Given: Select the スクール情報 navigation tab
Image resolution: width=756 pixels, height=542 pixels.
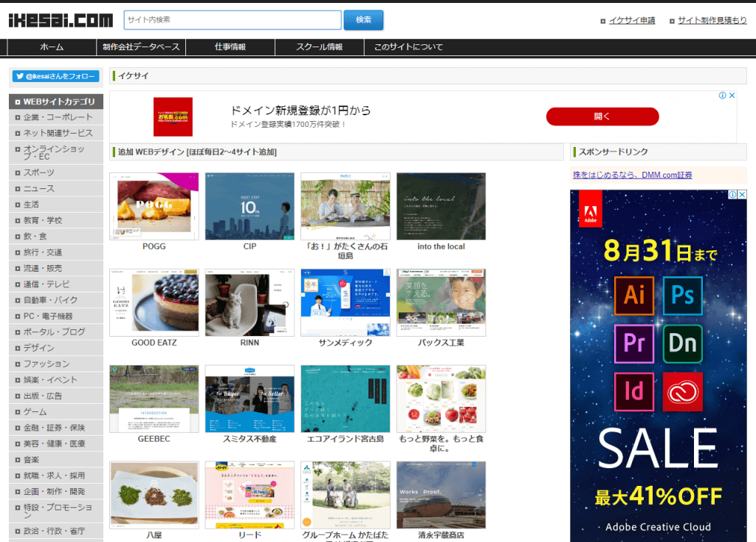Looking at the screenshot, I should tap(319, 46).
